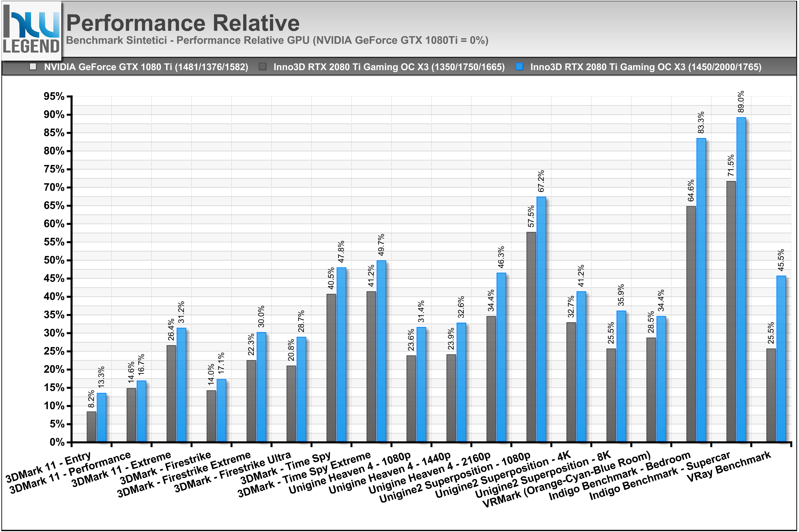Click the Benchmark Sintetici subtitle
Screen dimensions: 799x532
click(277, 40)
